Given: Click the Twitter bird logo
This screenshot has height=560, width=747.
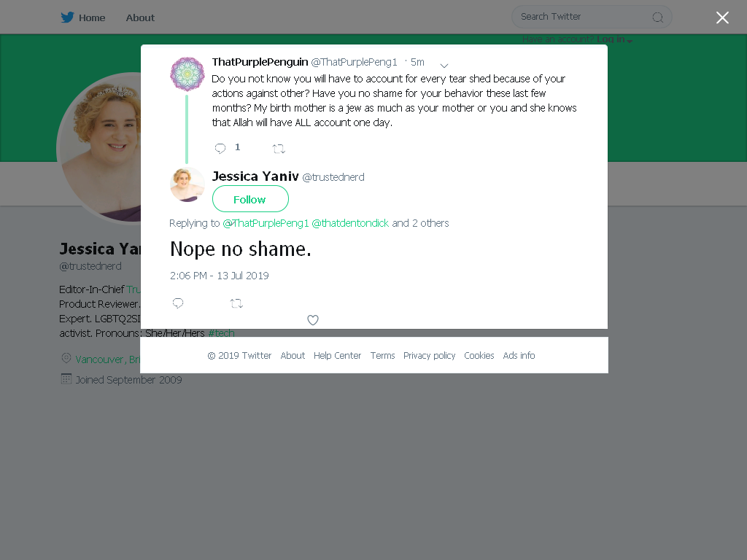Looking at the screenshot, I should pyautogui.click(x=67, y=17).
